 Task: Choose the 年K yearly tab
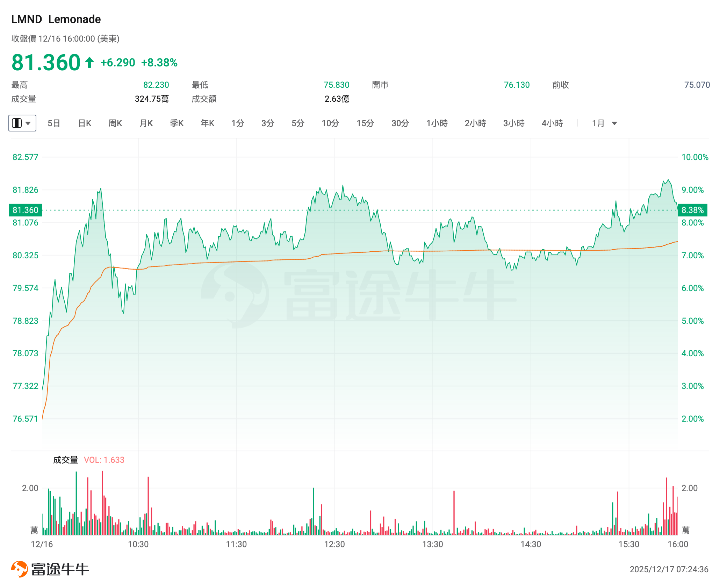tap(208, 123)
